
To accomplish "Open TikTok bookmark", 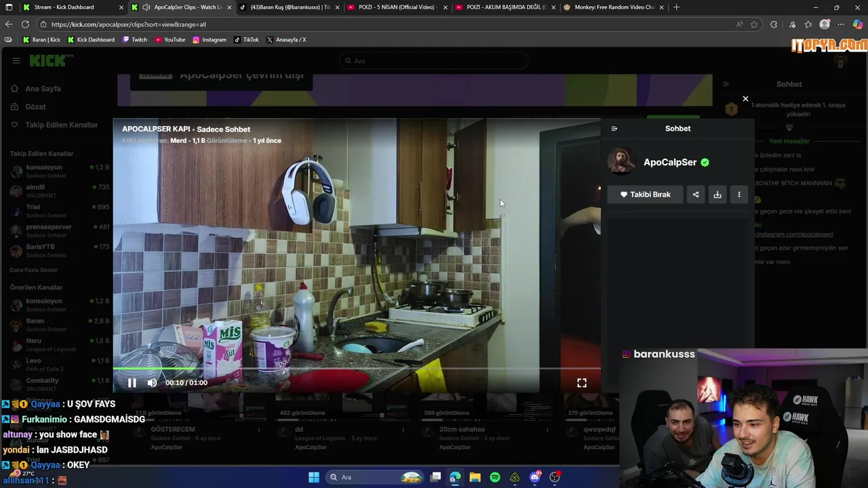I will 247,40.
